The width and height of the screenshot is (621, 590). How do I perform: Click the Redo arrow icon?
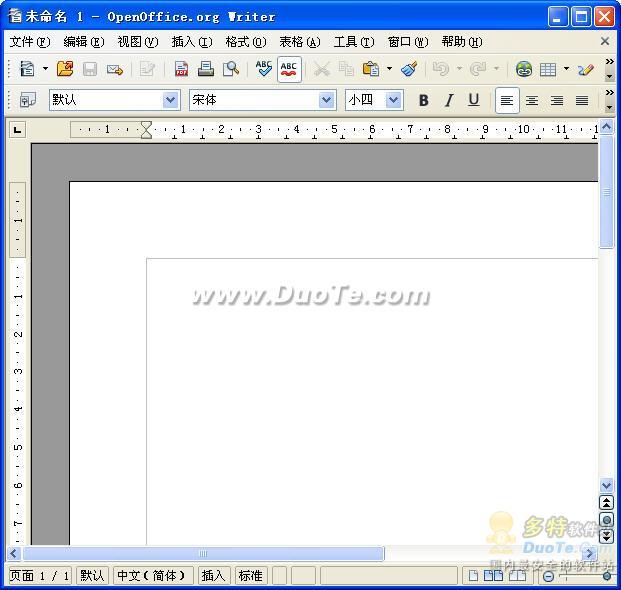tap(478, 69)
